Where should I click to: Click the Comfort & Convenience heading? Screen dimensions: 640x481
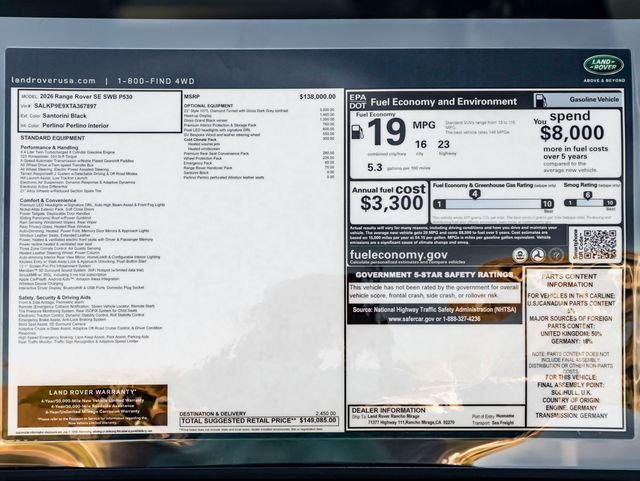point(48,200)
